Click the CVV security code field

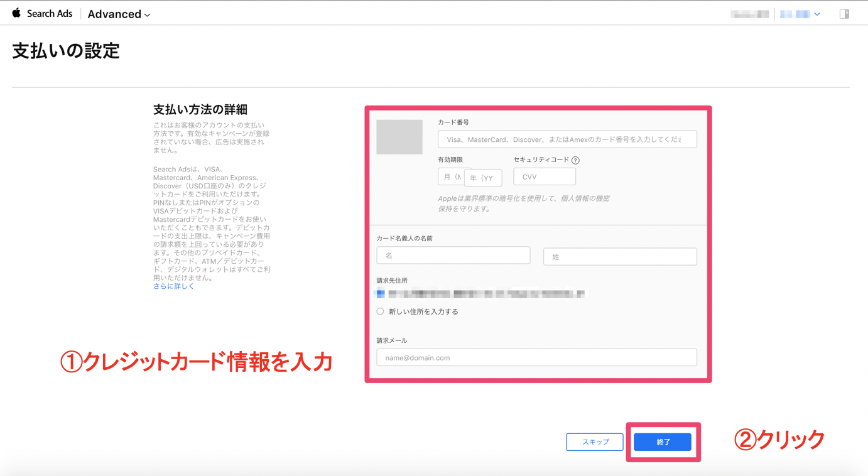[544, 177]
